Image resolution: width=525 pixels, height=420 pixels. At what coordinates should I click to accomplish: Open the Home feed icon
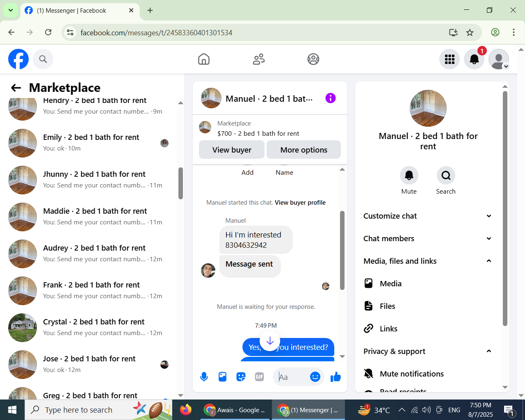click(x=204, y=59)
